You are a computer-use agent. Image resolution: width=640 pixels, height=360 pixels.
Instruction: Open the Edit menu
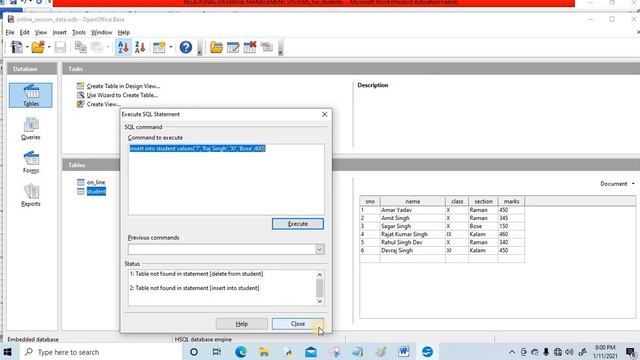tap(24, 32)
